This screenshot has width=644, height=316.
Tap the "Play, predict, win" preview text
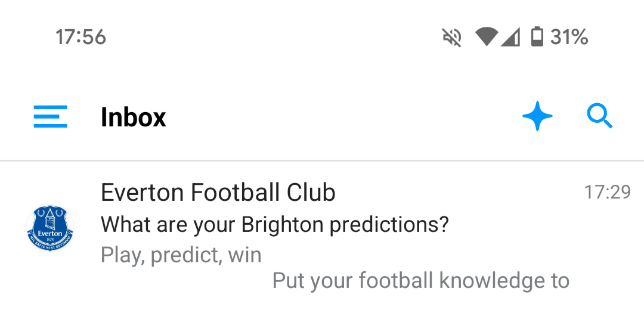click(x=181, y=255)
